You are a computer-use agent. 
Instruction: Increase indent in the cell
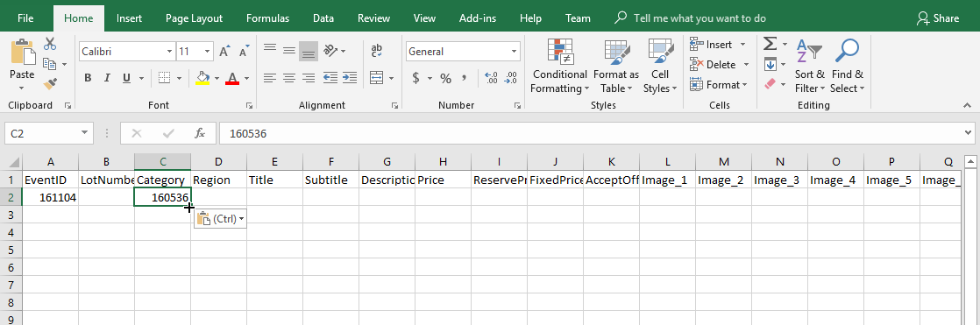(x=349, y=78)
